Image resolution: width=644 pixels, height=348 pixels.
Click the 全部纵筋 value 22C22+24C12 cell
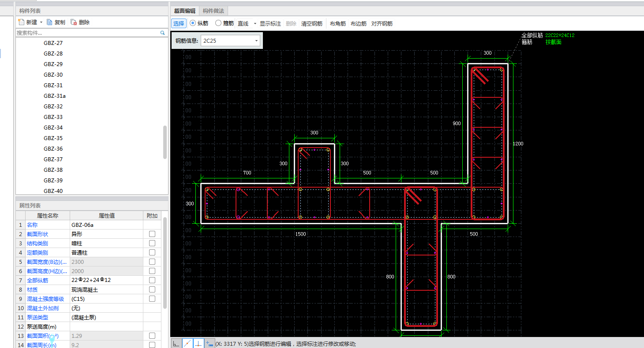(106, 280)
